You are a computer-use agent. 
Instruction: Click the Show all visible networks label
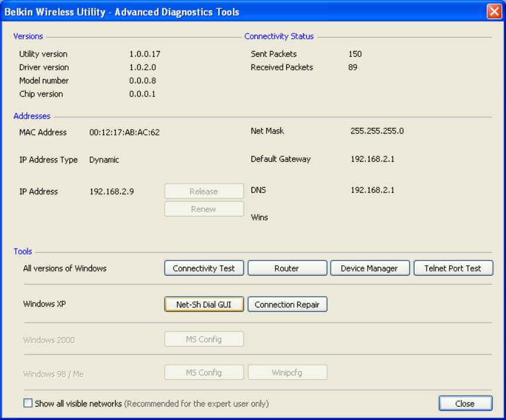(79, 404)
